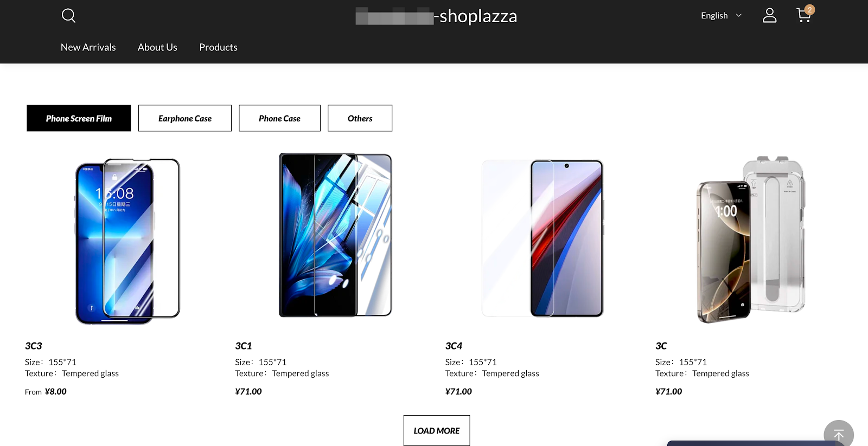Open the shopping cart icon
The height and width of the screenshot is (446, 868).
click(803, 15)
